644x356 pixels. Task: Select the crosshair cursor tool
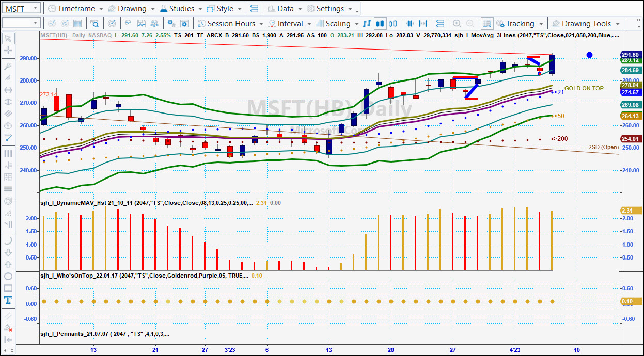click(x=8, y=51)
